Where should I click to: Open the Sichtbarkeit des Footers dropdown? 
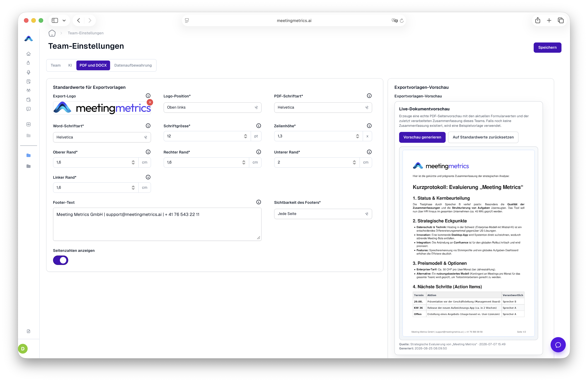(323, 214)
